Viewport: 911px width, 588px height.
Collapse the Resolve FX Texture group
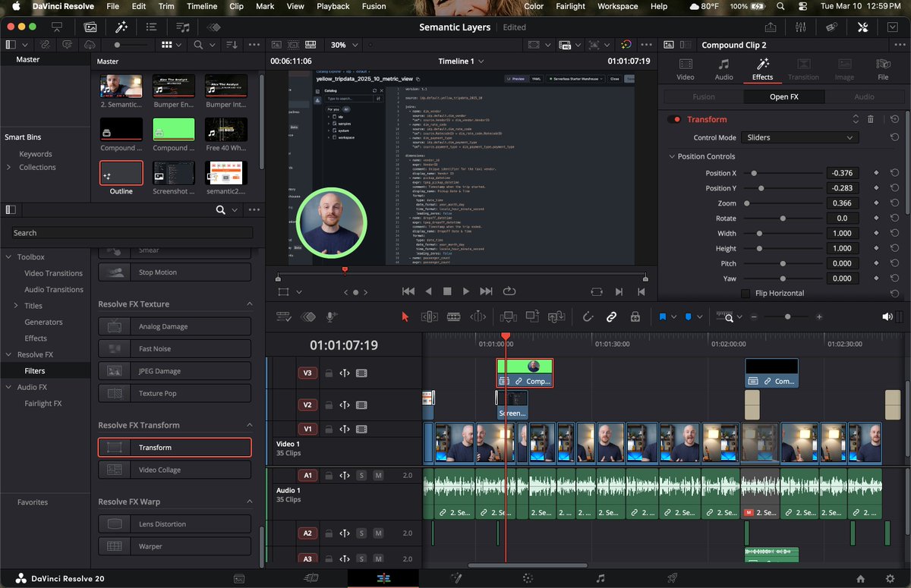coord(249,304)
